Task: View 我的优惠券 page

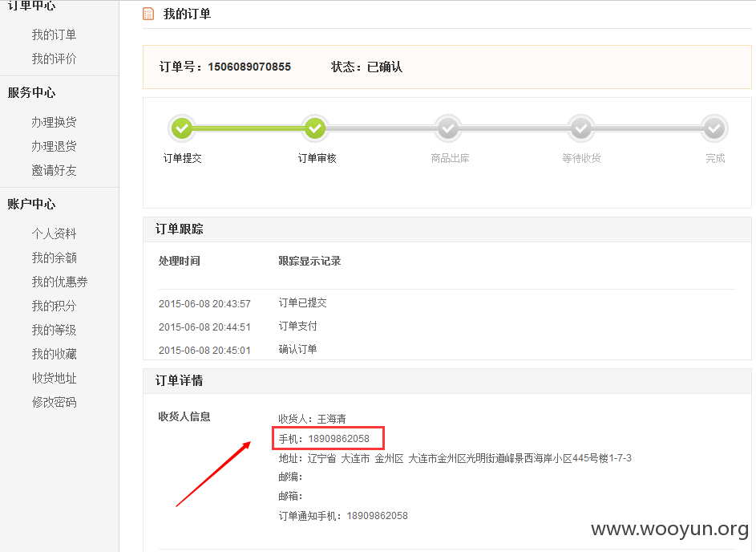Action: coord(60,282)
